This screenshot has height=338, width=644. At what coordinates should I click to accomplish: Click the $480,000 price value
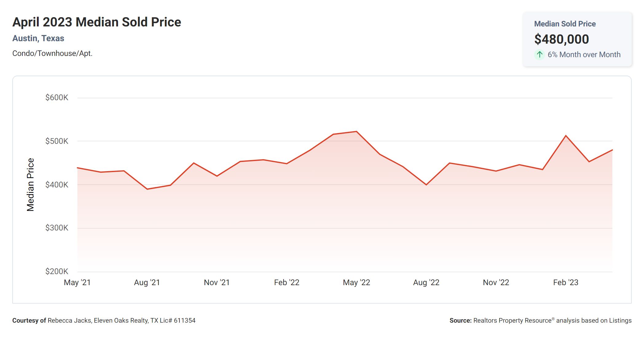tap(561, 39)
